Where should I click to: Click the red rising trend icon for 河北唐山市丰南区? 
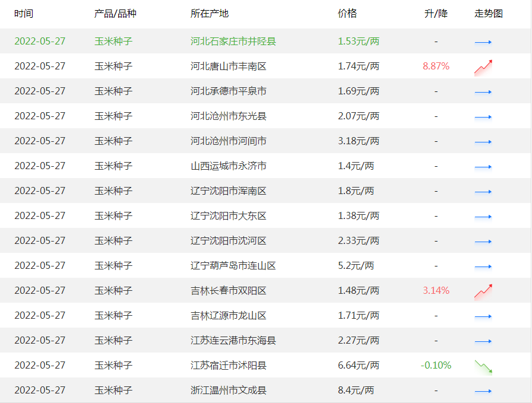[483, 66]
